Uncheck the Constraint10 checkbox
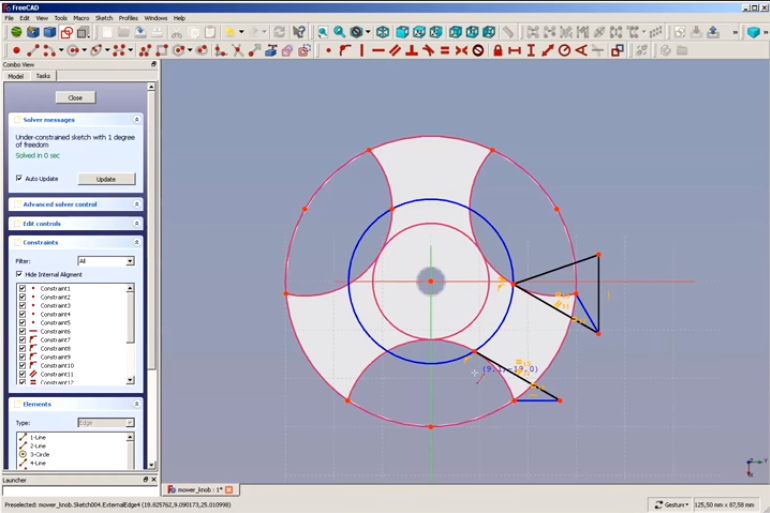Screen dimensions: 770x513 [22, 365]
